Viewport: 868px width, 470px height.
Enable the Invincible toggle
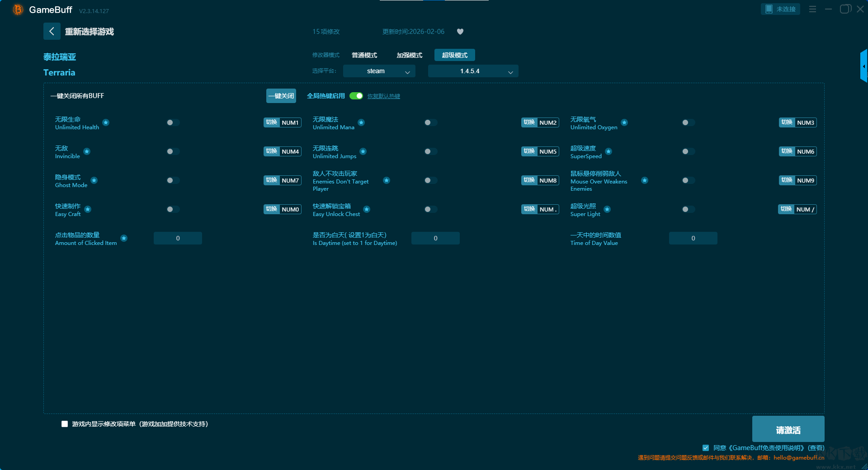173,151
